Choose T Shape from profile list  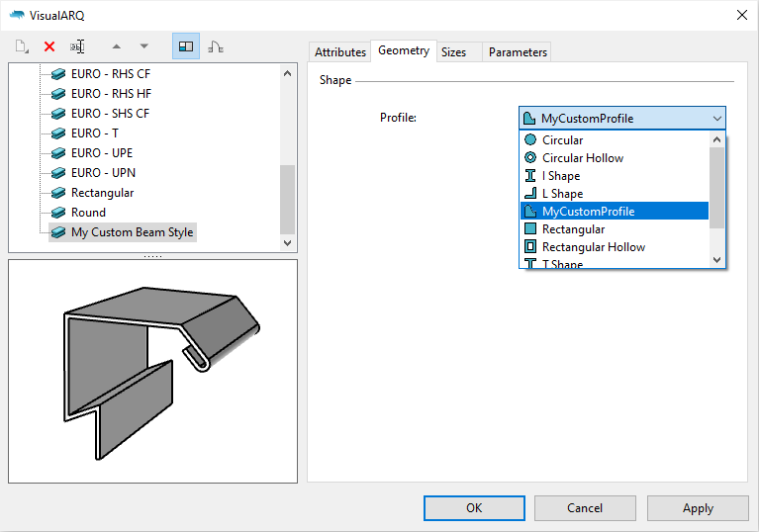click(x=615, y=262)
